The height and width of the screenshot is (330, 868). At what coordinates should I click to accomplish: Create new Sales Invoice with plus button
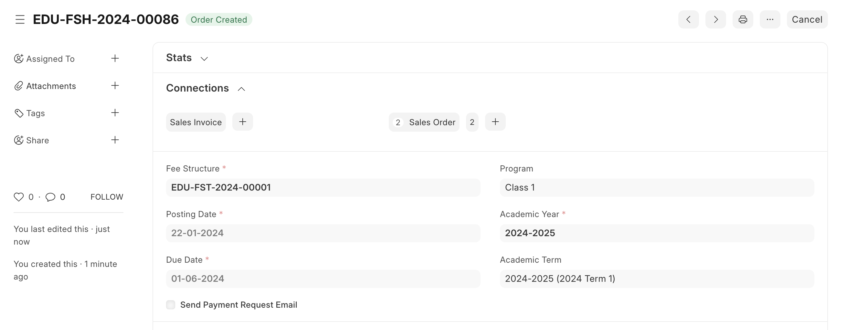pyautogui.click(x=243, y=122)
